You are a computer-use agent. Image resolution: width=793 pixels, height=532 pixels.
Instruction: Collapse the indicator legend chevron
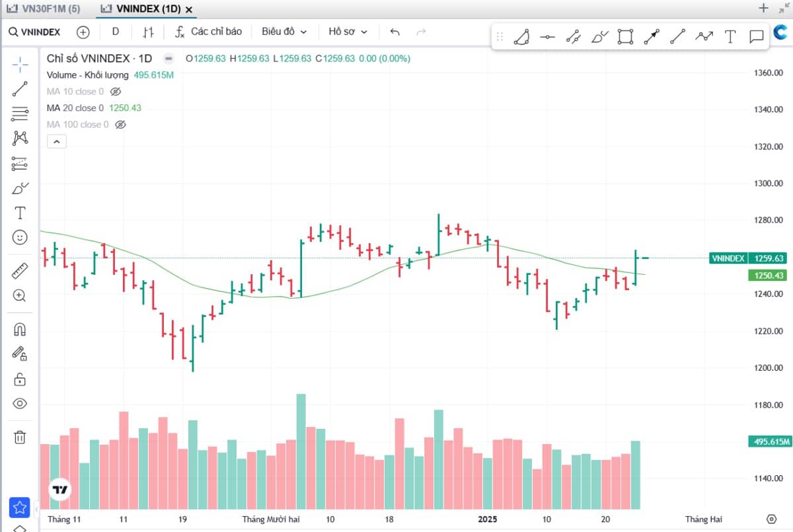(x=56, y=141)
